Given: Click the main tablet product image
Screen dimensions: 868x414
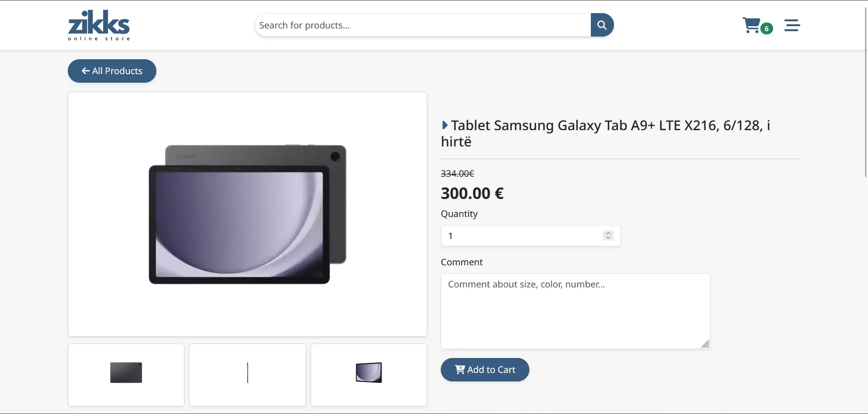Looking at the screenshot, I should click(x=247, y=214).
